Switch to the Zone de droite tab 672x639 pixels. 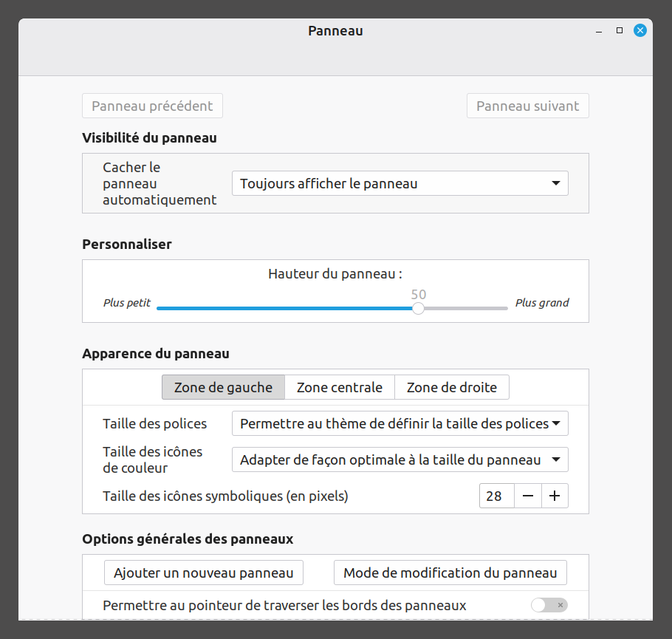(x=452, y=387)
